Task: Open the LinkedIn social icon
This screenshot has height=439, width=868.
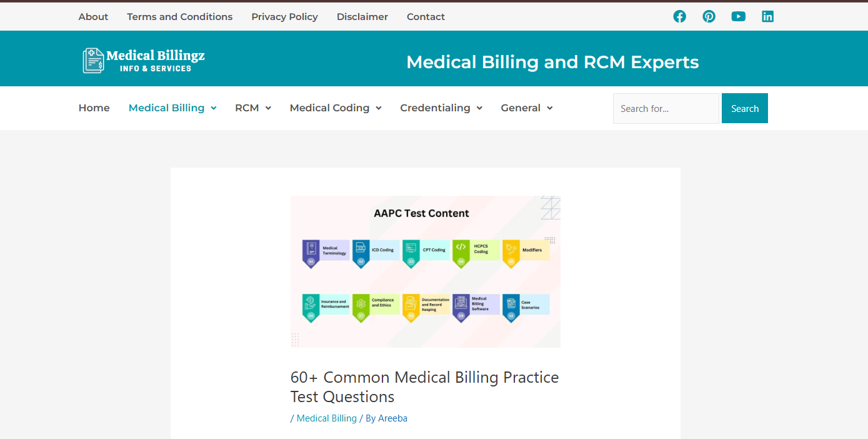Action: (767, 17)
